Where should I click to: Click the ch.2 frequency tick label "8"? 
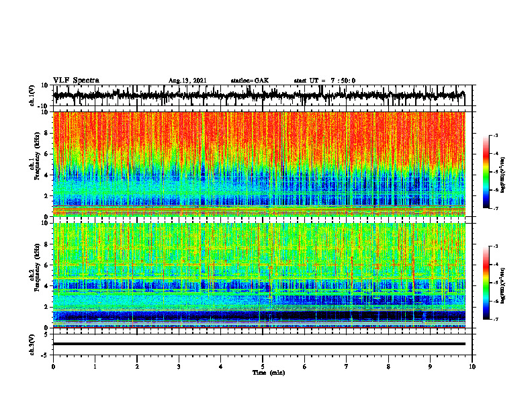(46, 244)
